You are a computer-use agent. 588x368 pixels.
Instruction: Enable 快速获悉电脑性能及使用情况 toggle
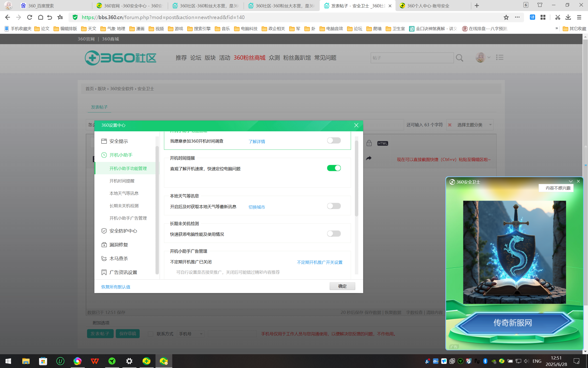[x=334, y=234]
